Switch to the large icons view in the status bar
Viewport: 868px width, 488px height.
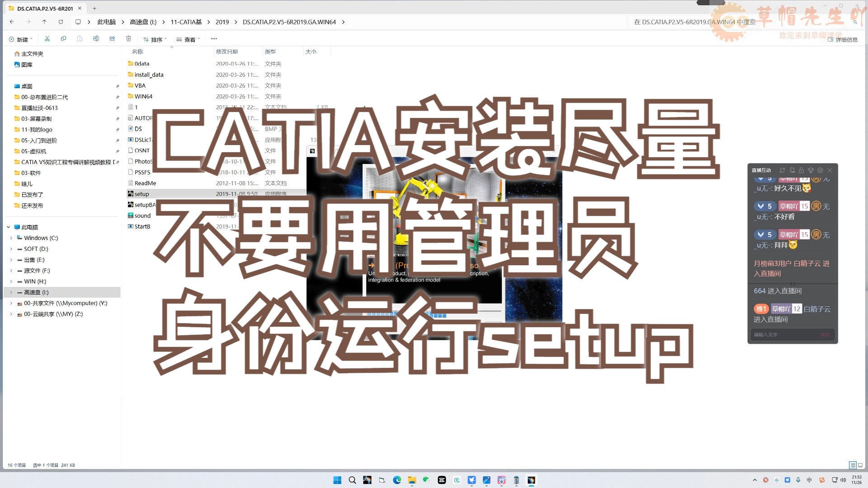tap(860, 465)
